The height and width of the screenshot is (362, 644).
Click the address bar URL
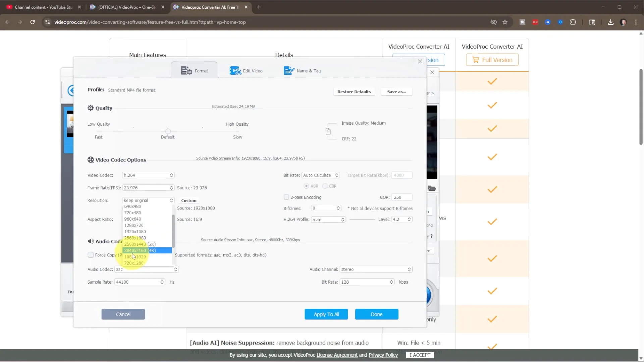point(150,22)
